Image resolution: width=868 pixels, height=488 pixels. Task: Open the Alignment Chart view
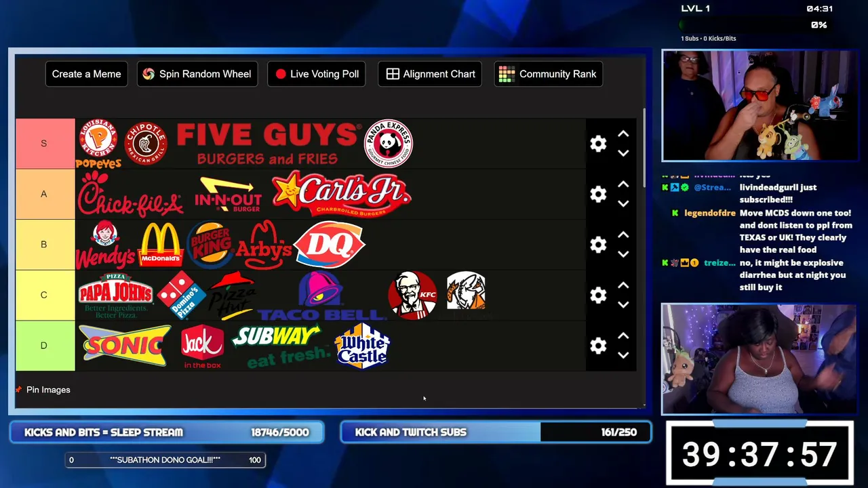[431, 74]
